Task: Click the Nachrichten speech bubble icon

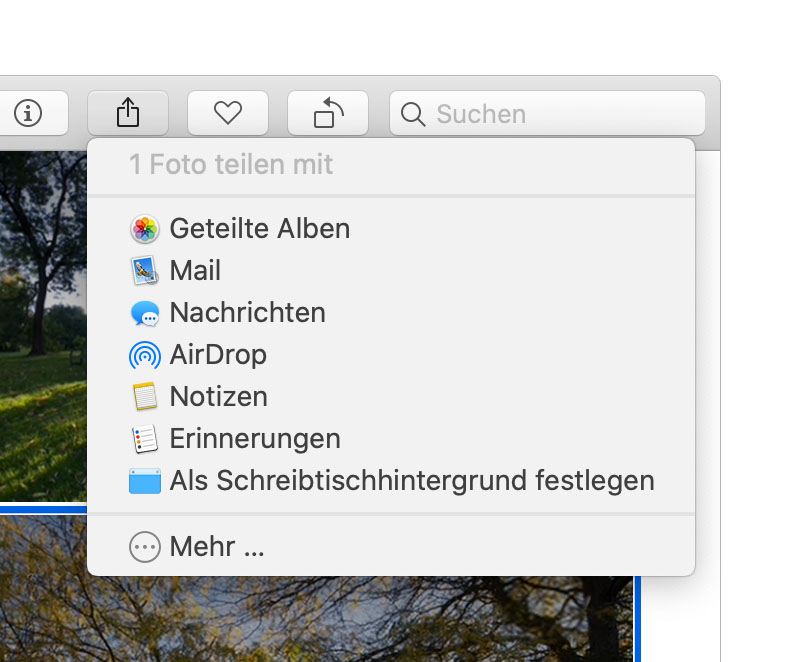Action: pyautogui.click(x=145, y=313)
